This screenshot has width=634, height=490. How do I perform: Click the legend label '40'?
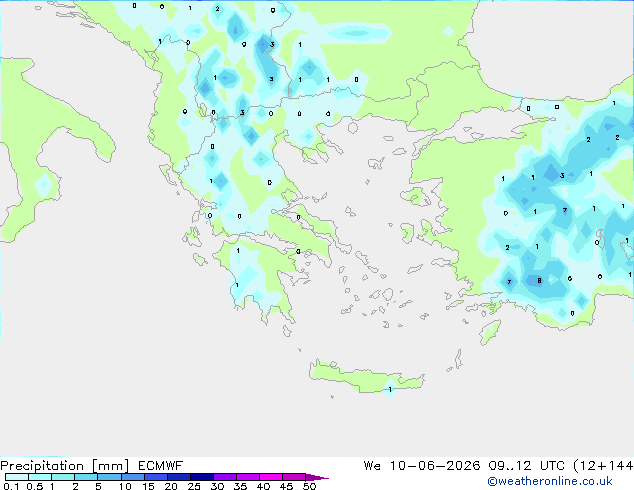pyautogui.click(x=263, y=486)
